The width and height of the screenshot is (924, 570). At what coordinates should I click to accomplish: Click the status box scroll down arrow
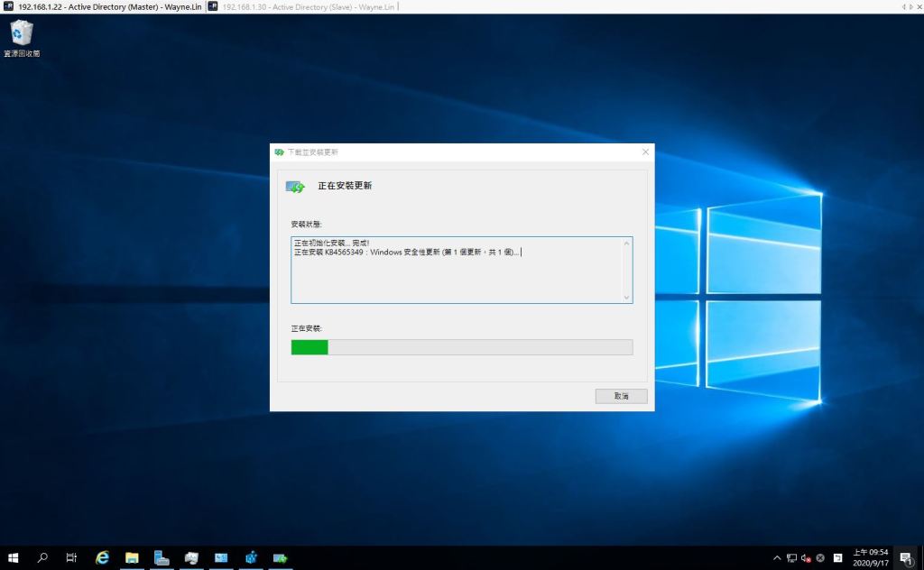(x=626, y=297)
